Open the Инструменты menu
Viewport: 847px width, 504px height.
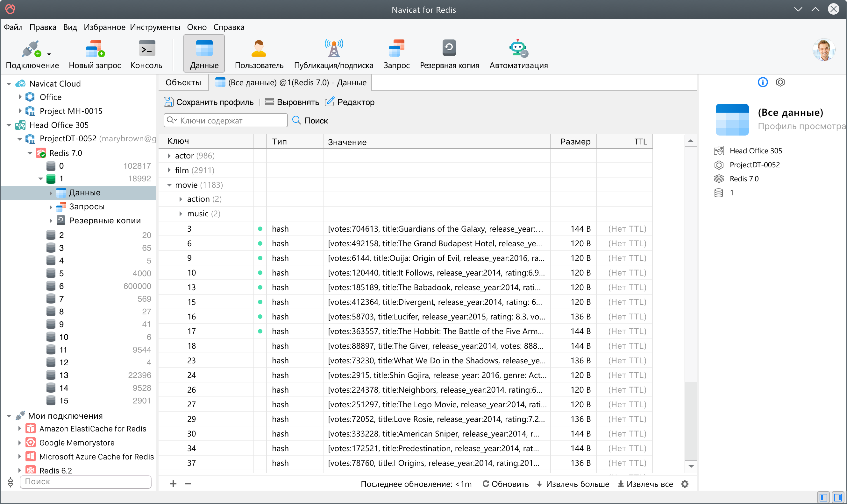point(155,27)
